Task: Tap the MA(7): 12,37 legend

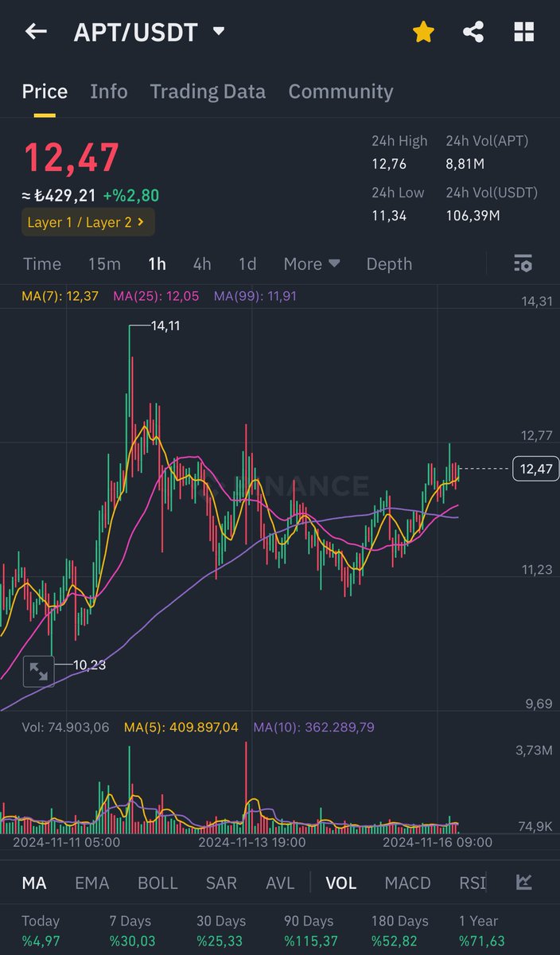Action: [x=60, y=296]
